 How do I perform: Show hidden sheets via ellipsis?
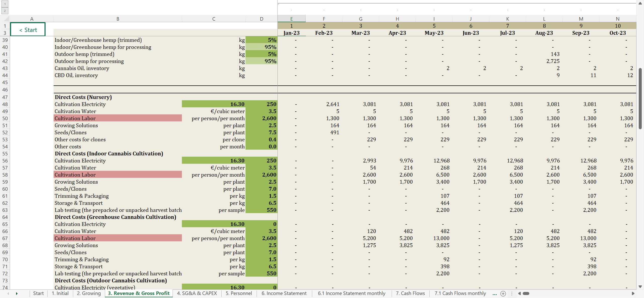[x=495, y=293]
